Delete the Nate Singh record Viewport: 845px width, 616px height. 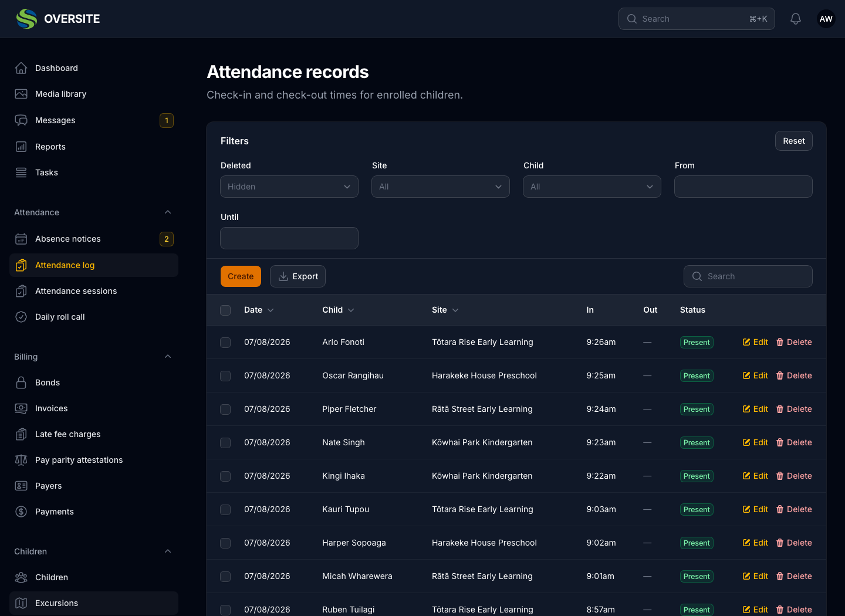(x=794, y=442)
